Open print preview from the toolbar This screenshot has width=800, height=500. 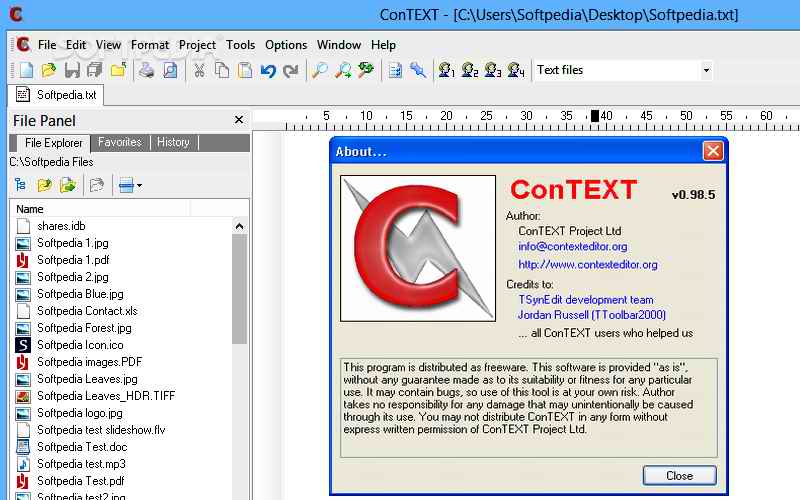170,70
